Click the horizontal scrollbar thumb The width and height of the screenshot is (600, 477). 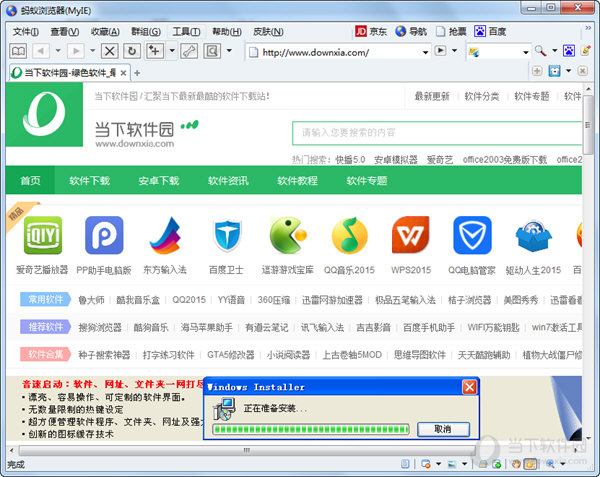pos(247,451)
